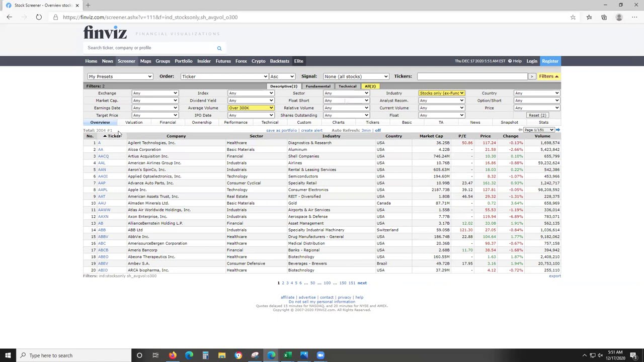Open the My Presets dropdown
The image size is (644, 362).
(120, 76)
